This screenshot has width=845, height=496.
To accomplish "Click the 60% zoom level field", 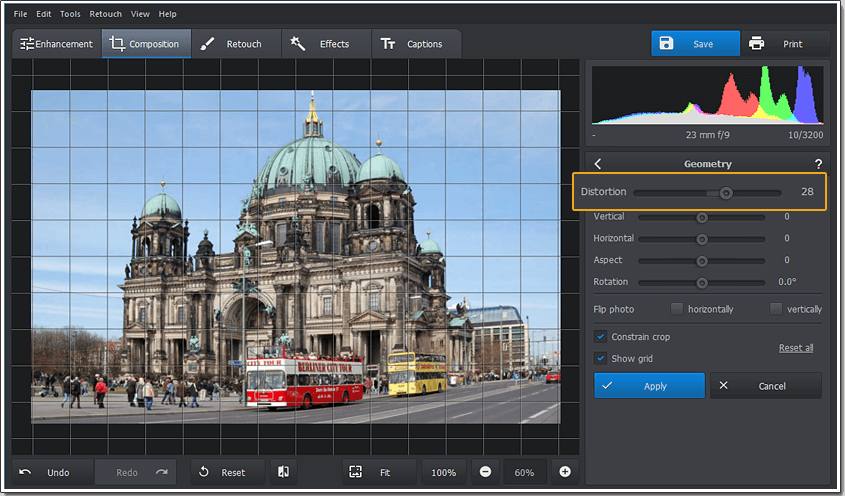I will (x=524, y=472).
